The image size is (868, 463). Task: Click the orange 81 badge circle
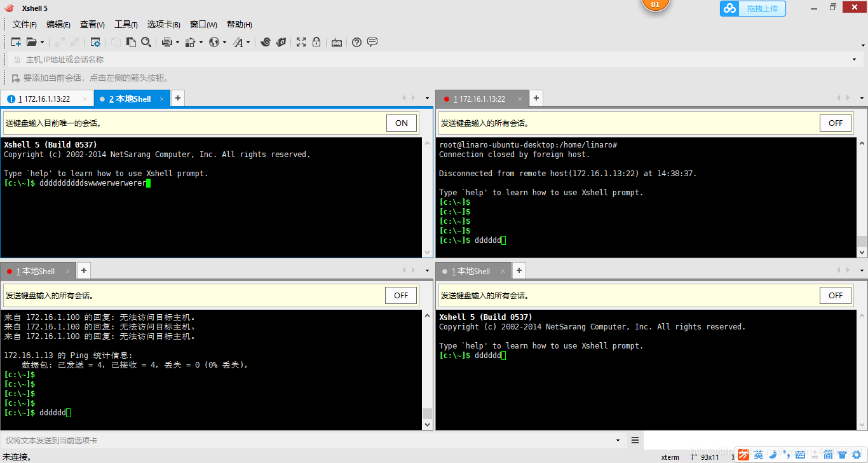click(x=656, y=4)
